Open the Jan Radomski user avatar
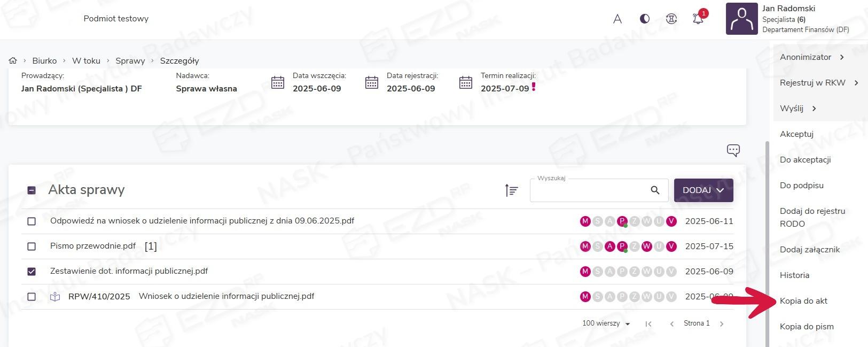Screen dimensions: 868x347 point(741,19)
